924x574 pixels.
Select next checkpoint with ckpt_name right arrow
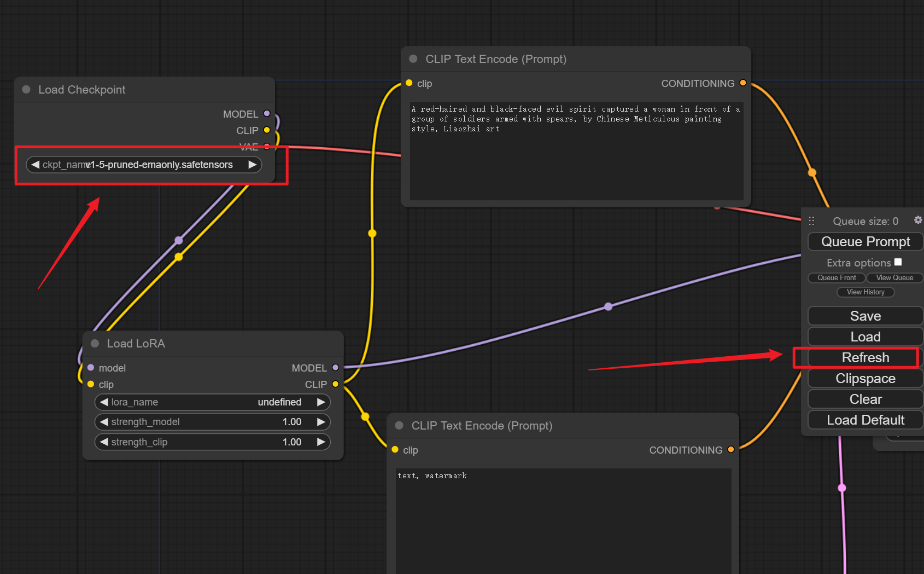(x=252, y=165)
